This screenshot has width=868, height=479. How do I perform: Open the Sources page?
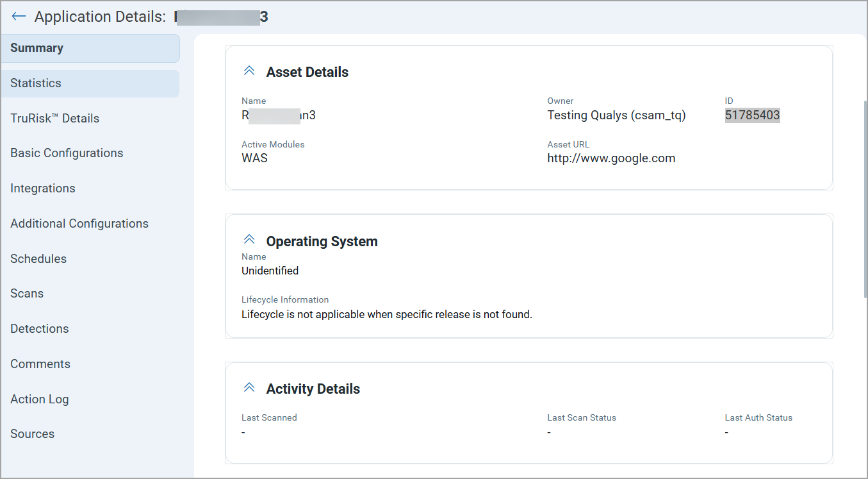click(x=33, y=434)
